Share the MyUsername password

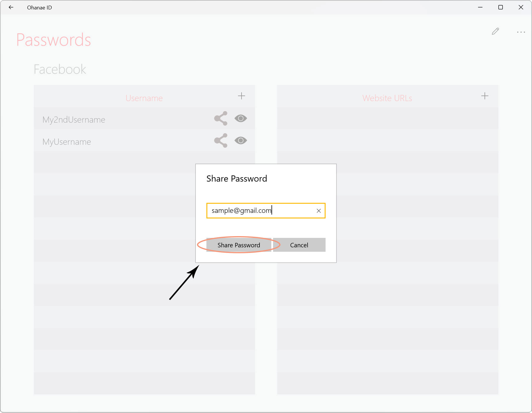221,141
